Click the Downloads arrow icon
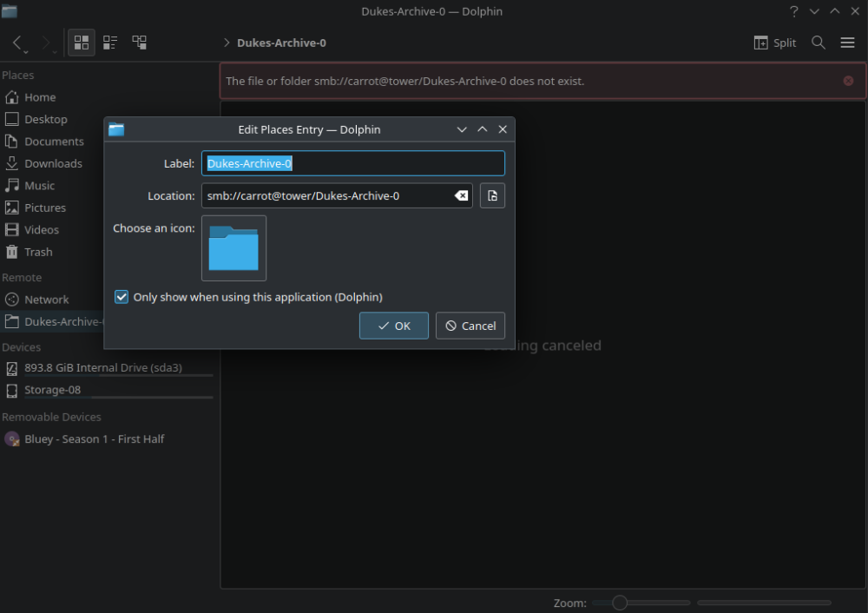Viewport: 868px width, 613px height. click(x=11, y=164)
